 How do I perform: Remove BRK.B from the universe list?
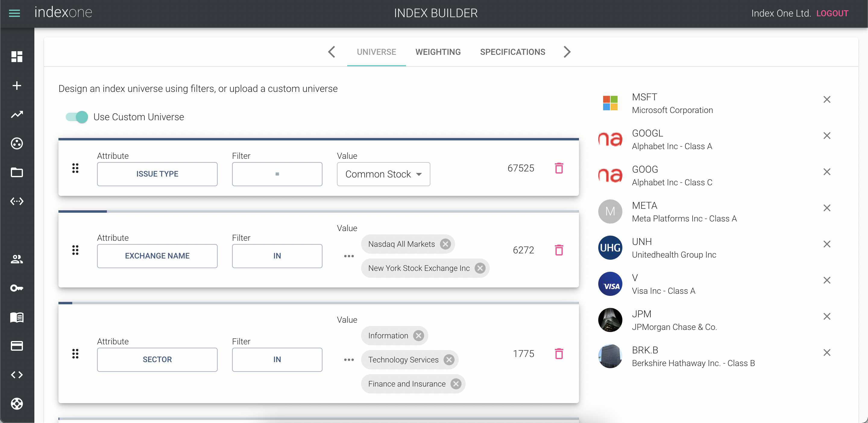coord(827,352)
